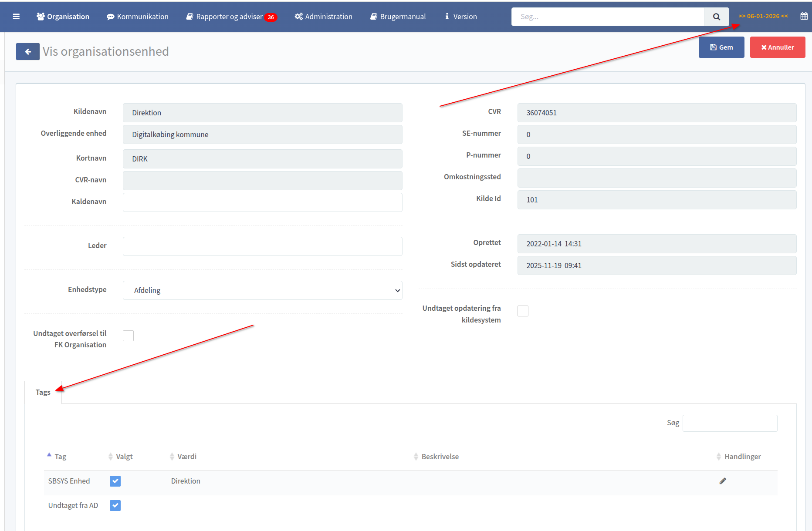This screenshot has height=531, width=812.
Task: Sort by the Værdi column header
Action: point(186,457)
